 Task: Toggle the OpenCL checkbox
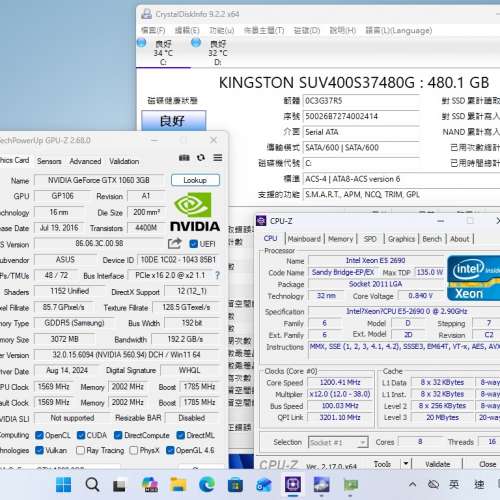pos(39,435)
